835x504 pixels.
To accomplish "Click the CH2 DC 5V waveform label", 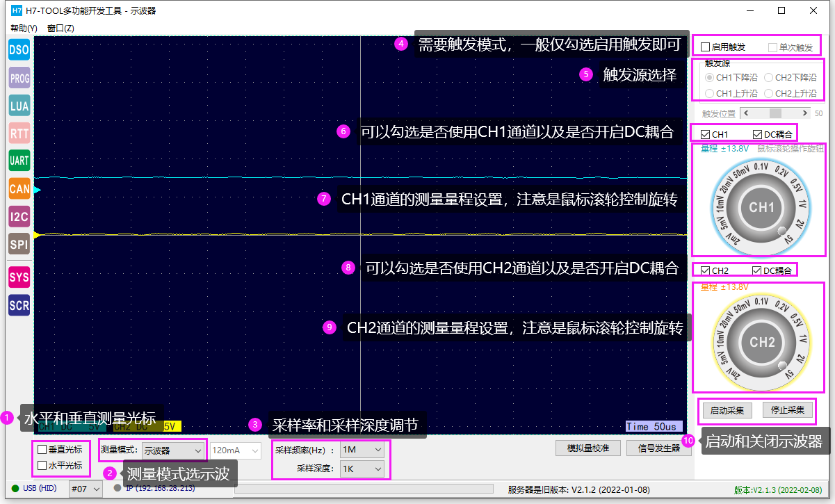I will (x=147, y=426).
